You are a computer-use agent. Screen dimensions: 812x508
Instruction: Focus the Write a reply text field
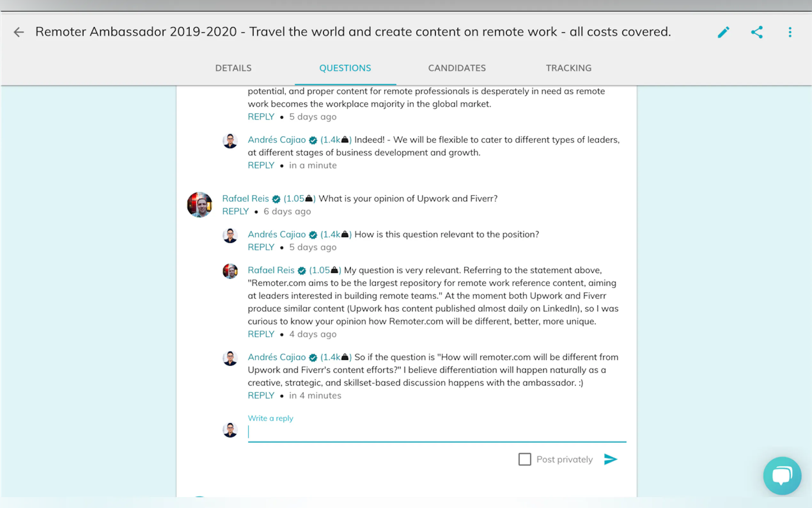[x=436, y=432]
